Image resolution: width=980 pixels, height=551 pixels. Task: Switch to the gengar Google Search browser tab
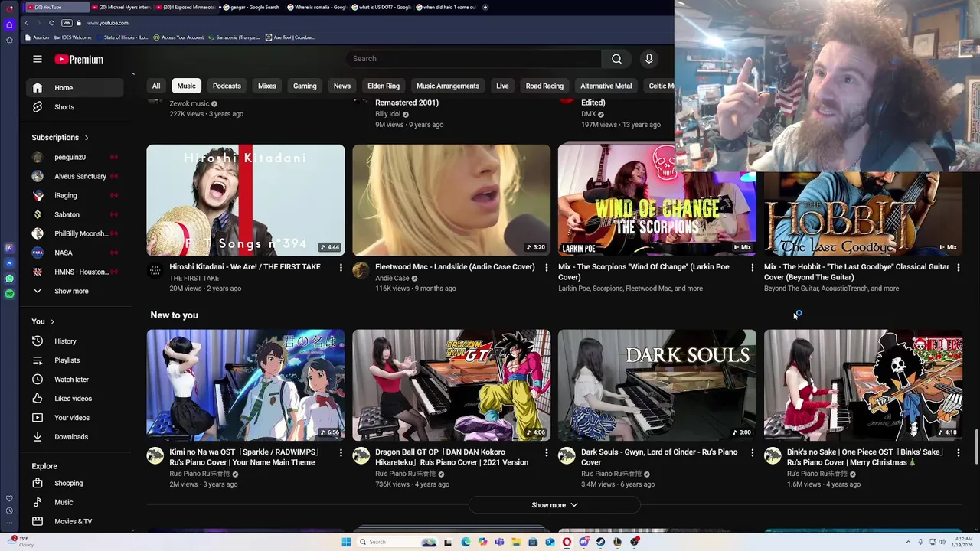point(251,7)
